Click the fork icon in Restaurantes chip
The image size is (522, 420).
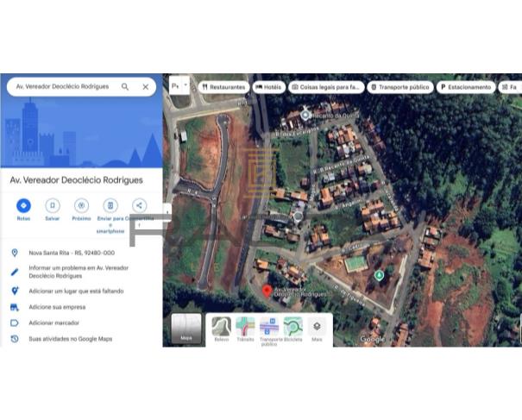click(x=205, y=87)
